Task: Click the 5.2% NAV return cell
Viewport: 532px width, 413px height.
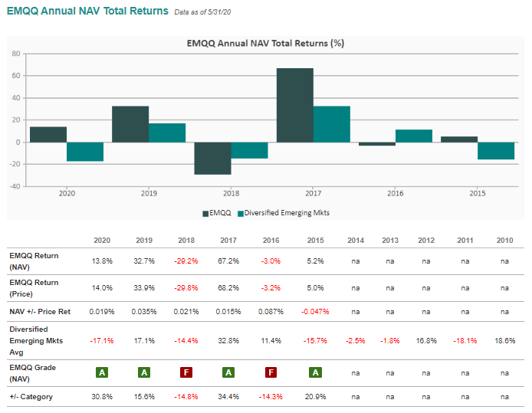Action: 316,261
